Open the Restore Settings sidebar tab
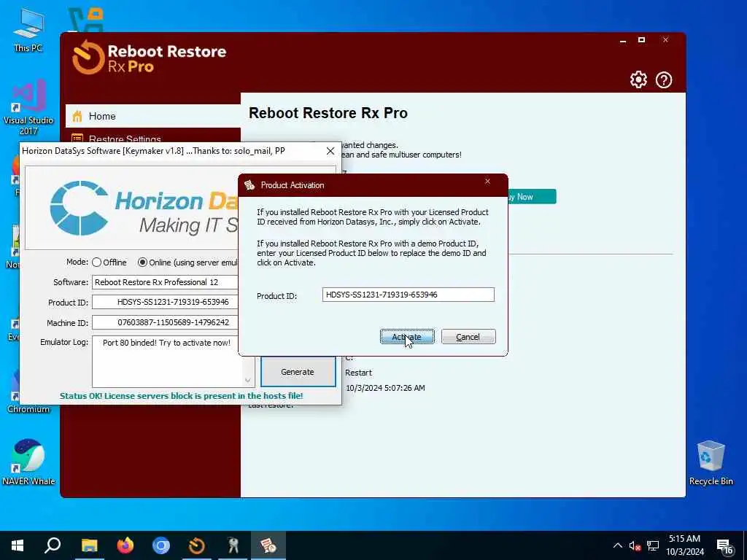The image size is (747, 560). pyautogui.click(x=153, y=136)
